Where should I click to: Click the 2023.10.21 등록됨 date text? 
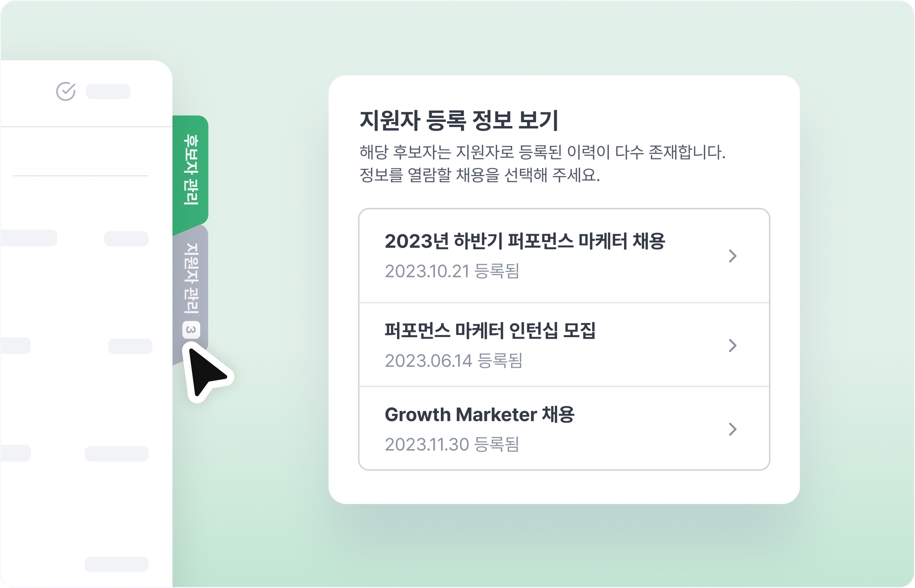(x=452, y=271)
